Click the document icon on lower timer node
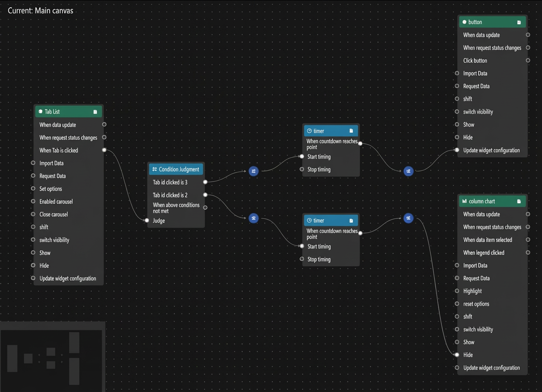This screenshot has width=542, height=392. (351, 220)
